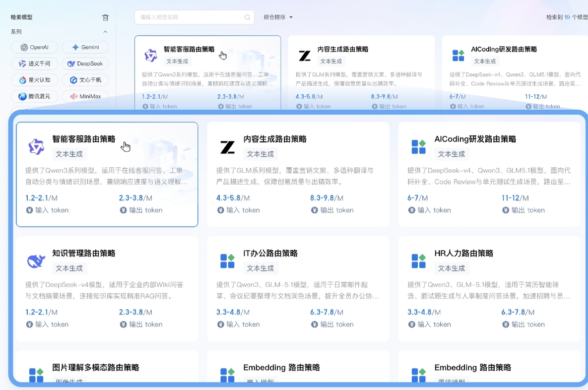Toggle the 文心千帆 series filter chip
The image size is (588, 390).
(85, 80)
